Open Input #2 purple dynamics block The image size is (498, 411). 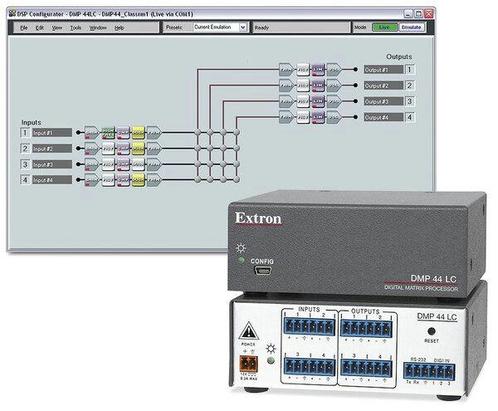click(123, 148)
